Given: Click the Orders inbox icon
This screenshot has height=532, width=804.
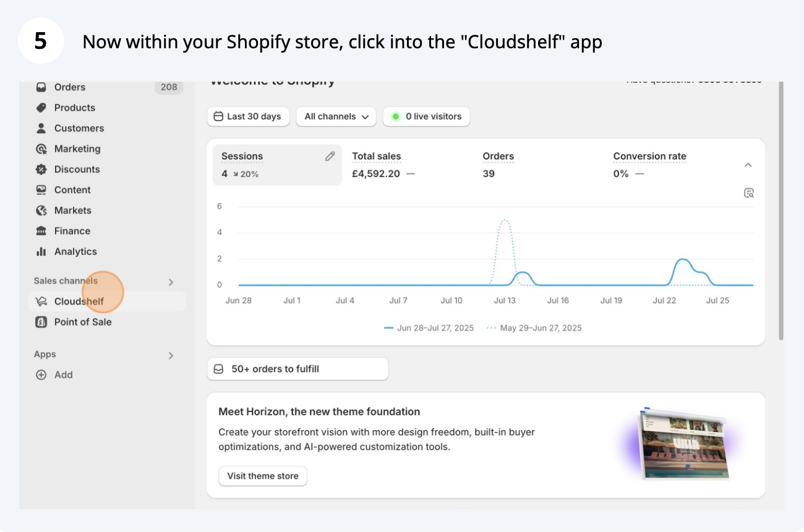Looking at the screenshot, I should click(x=41, y=87).
